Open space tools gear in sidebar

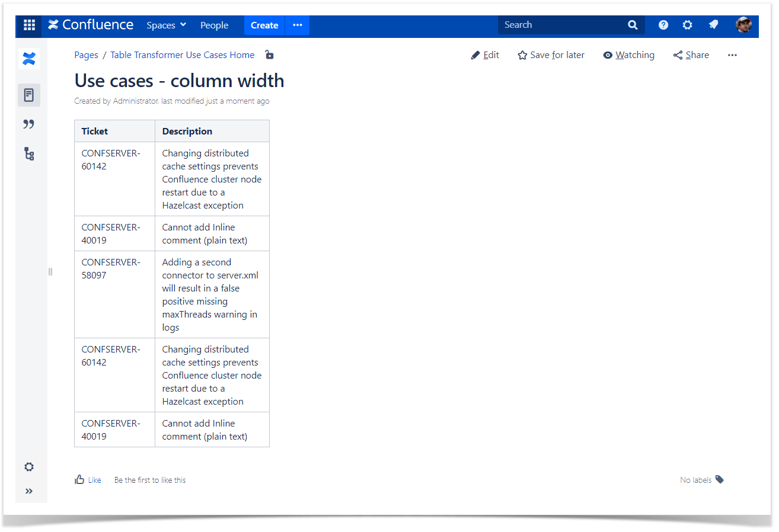pos(29,467)
